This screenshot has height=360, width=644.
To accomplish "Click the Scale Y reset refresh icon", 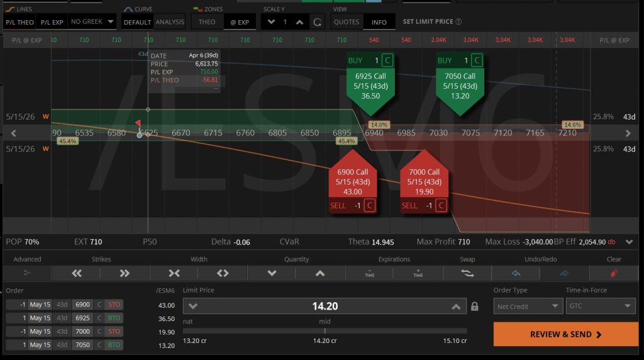I will click(x=317, y=22).
